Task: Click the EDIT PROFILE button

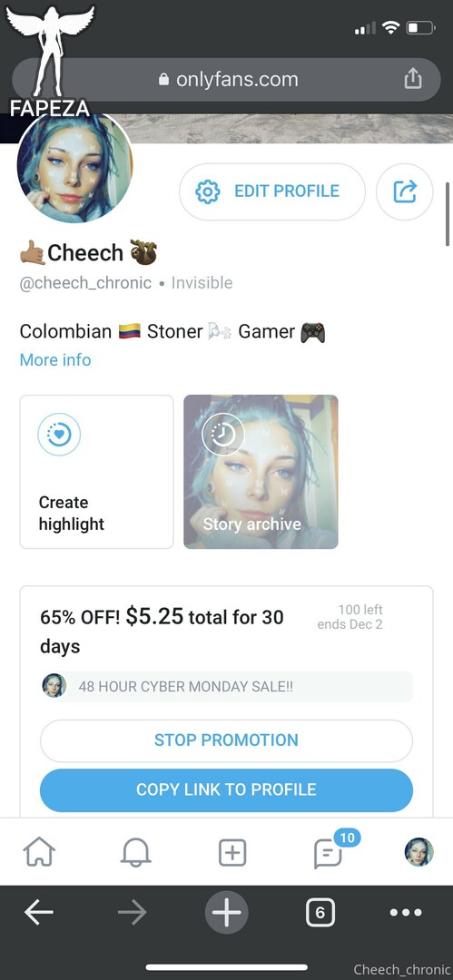Action: tap(272, 191)
